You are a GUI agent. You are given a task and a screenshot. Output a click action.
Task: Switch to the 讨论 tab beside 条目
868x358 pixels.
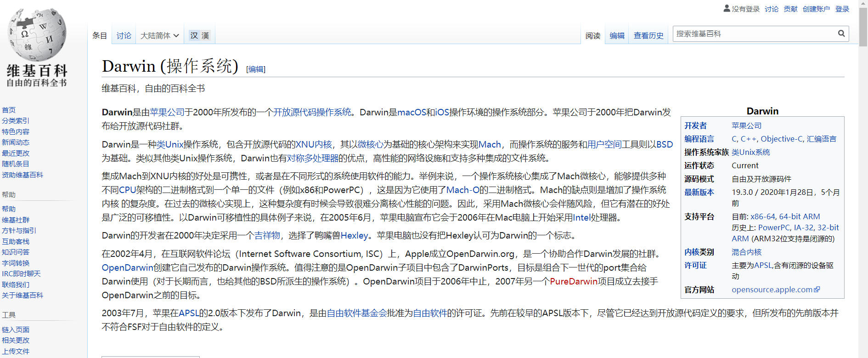(124, 35)
